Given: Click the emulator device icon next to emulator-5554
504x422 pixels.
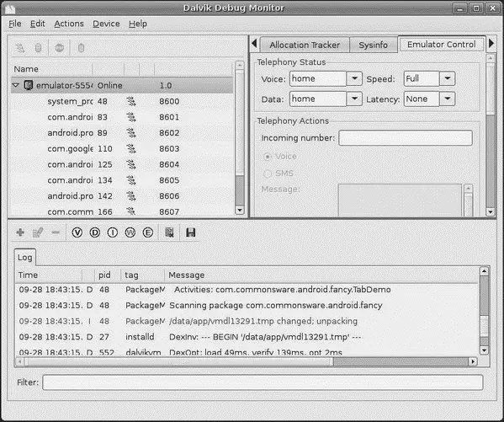Looking at the screenshot, I should pyautogui.click(x=29, y=85).
